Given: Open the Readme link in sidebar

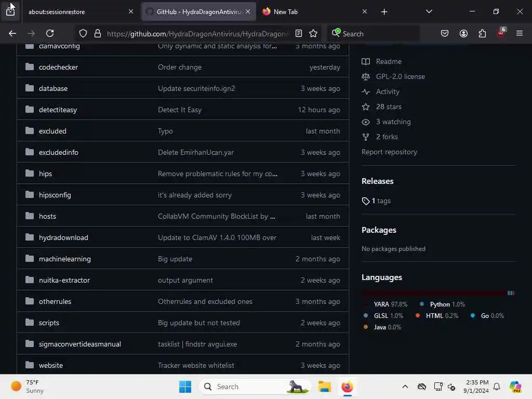Looking at the screenshot, I should click(x=389, y=61).
